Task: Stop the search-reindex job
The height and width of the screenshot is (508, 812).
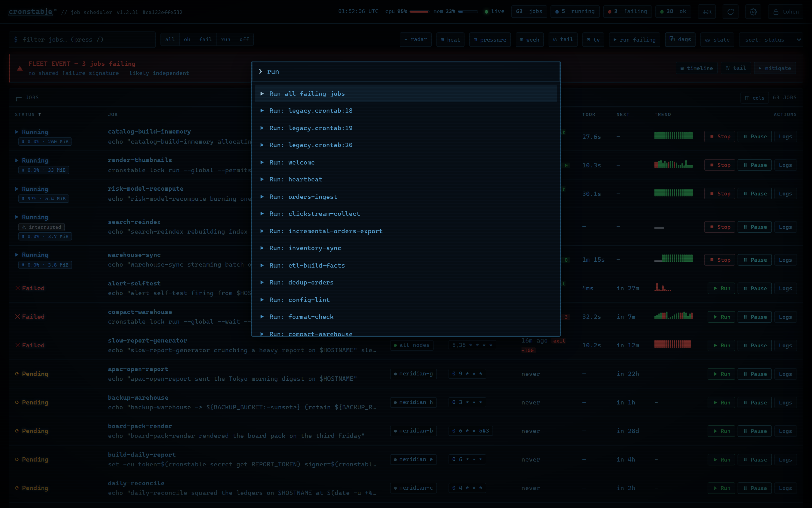Action: (720, 227)
